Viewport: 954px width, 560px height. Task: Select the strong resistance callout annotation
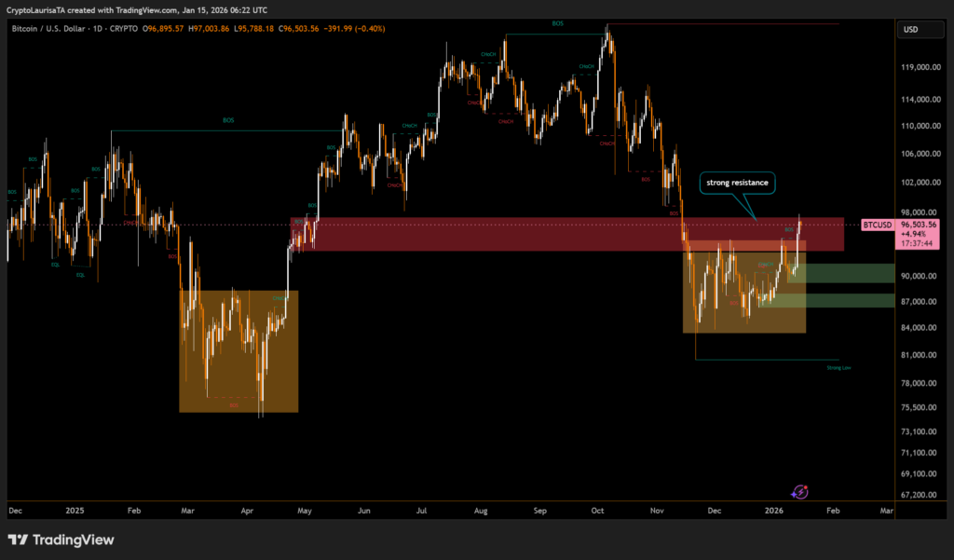pyautogui.click(x=736, y=183)
